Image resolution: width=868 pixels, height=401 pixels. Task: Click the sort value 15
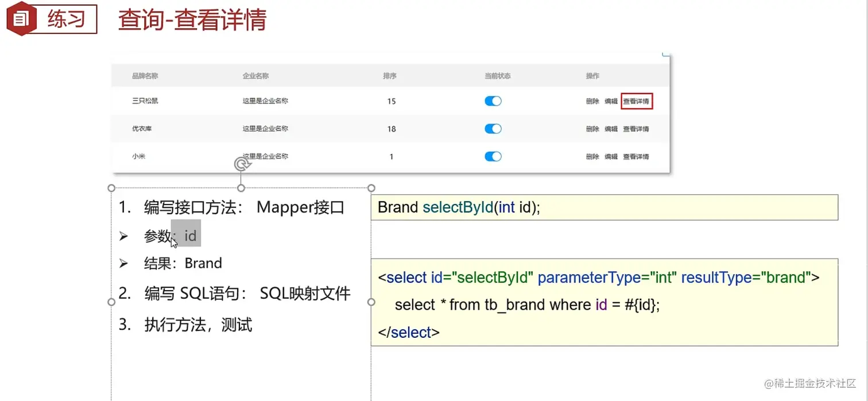pos(392,101)
